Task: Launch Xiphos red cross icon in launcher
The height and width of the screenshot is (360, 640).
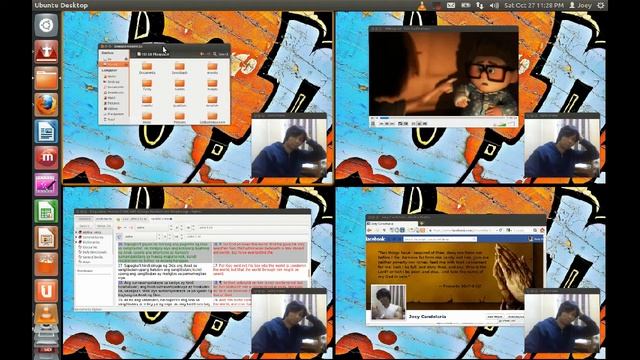Action: [x=46, y=51]
